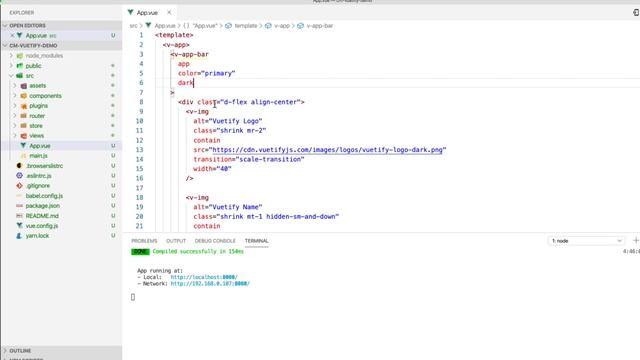Viewport: 640px width, 360px height.
Task: Expand the node_modules folder chevron
Action: [11, 56]
